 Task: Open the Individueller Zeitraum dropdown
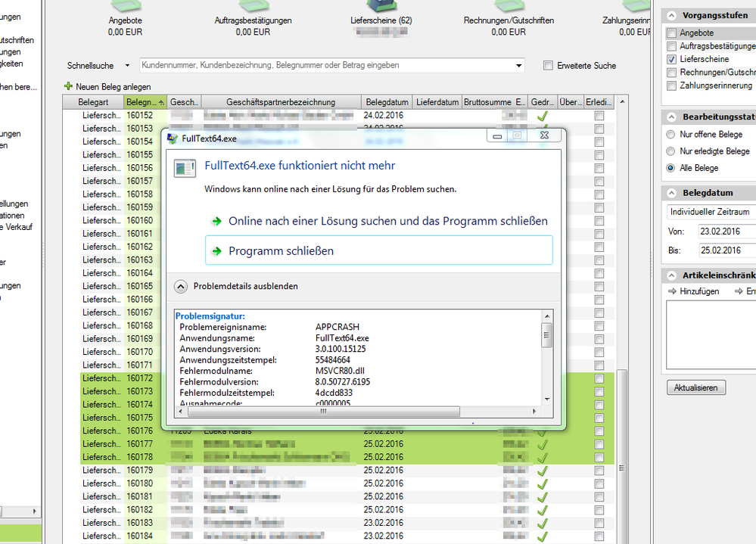[x=711, y=212]
